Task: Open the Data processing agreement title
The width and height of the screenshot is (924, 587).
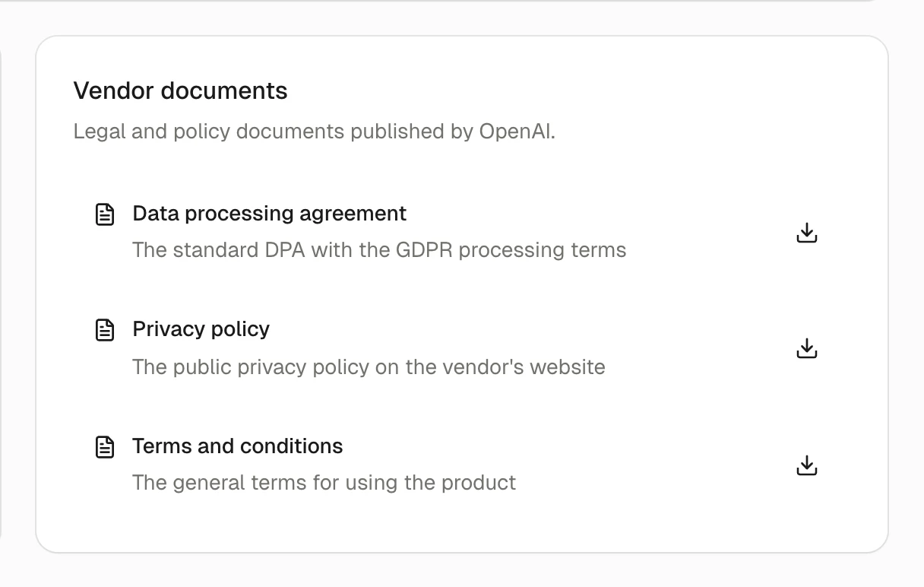Action: 270,214
